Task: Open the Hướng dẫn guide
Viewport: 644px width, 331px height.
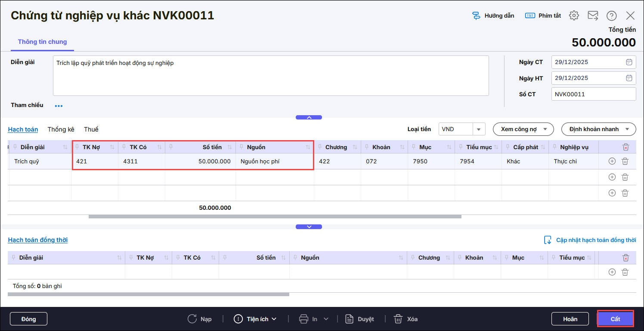Action: 493,16
